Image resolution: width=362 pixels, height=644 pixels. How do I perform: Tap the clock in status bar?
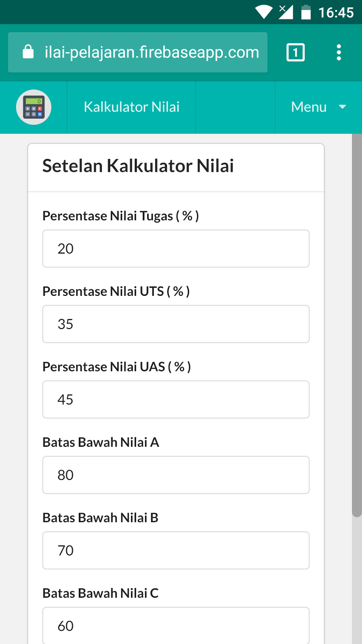pos(336,12)
